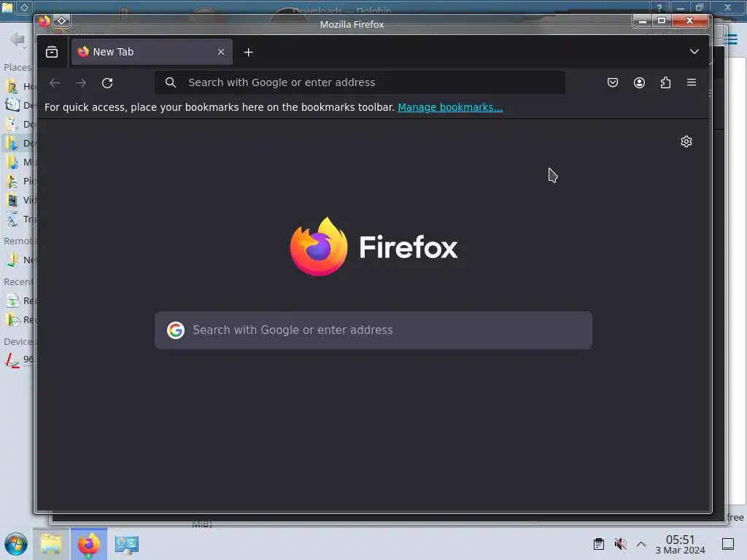Switch to Dolphin file manager in taskbar
Viewport: 747px width, 560px height.
[x=51, y=544]
